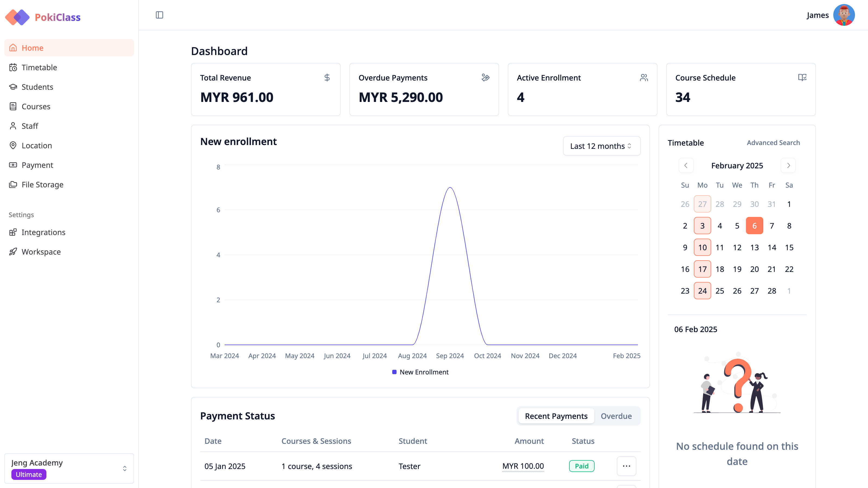Click the Active Enrollment people icon
This screenshot has height=488, width=868.
click(x=643, y=78)
